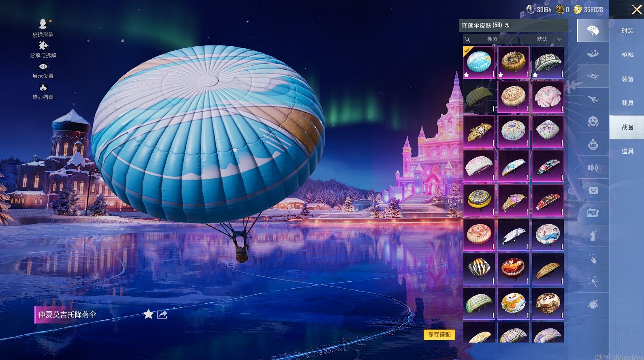Switch to the 枪械 tab
Image resolution: width=644 pixels, height=360 pixels.
point(627,55)
